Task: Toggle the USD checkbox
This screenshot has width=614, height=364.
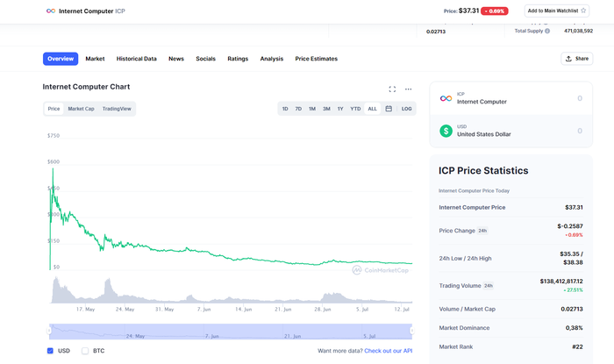Action: tap(50, 351)
